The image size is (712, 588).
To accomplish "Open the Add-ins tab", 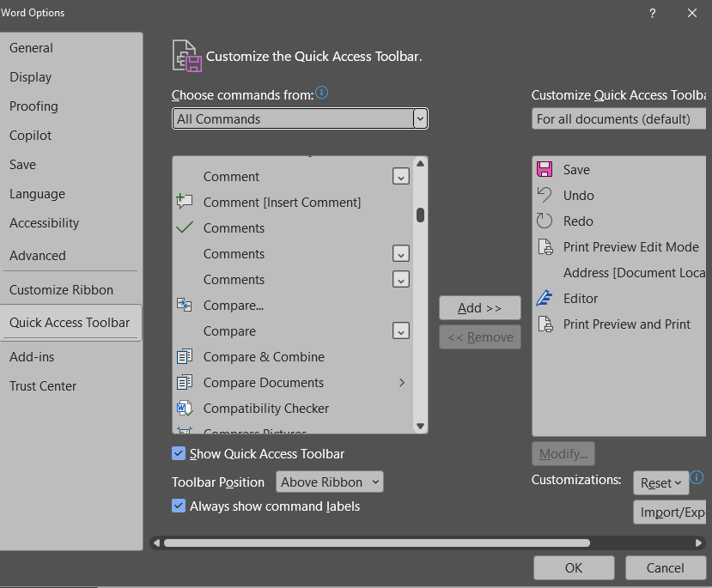I will (71, 356).
